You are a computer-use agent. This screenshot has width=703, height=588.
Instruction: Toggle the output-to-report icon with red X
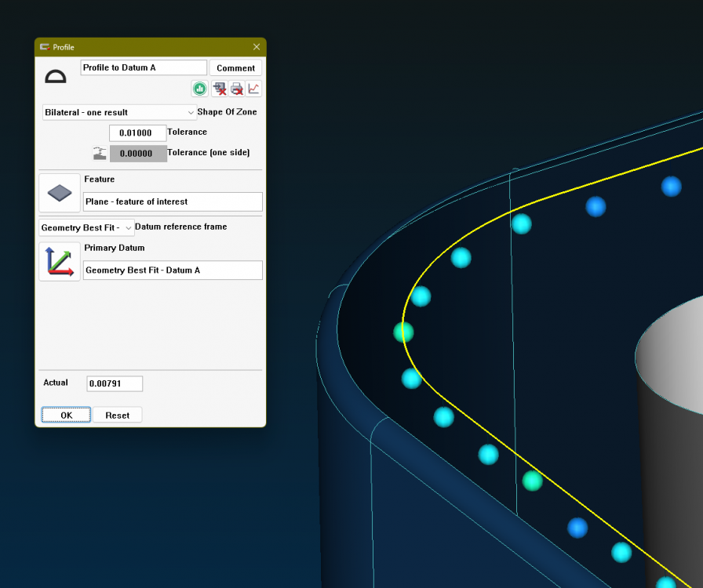click(x=219, y=89)
